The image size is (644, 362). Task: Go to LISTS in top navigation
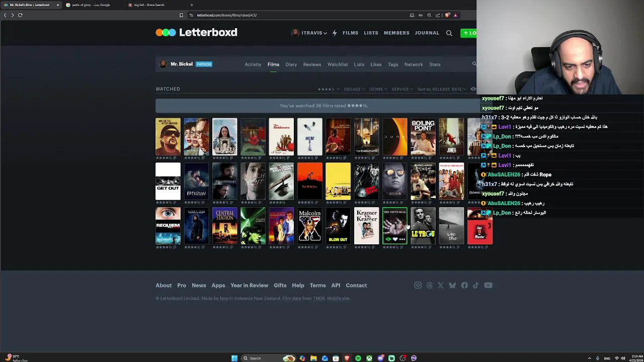(x=371, y=33)
